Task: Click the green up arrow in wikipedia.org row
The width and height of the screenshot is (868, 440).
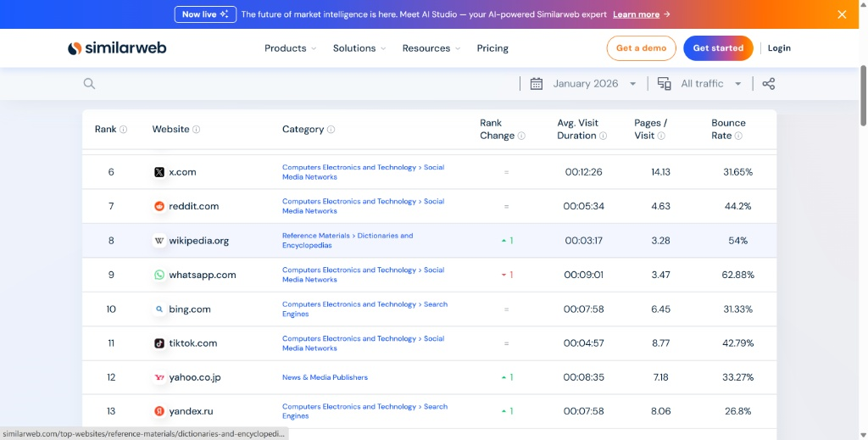Action: [504, 241]
